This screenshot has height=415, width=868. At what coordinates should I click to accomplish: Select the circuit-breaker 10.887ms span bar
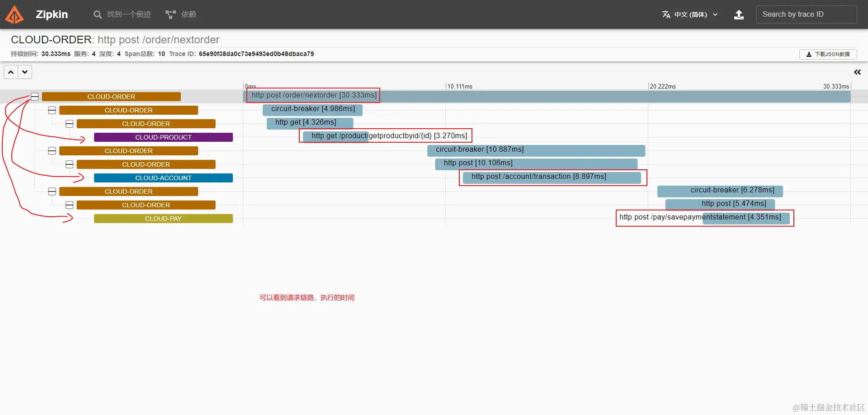pos(536,150)
